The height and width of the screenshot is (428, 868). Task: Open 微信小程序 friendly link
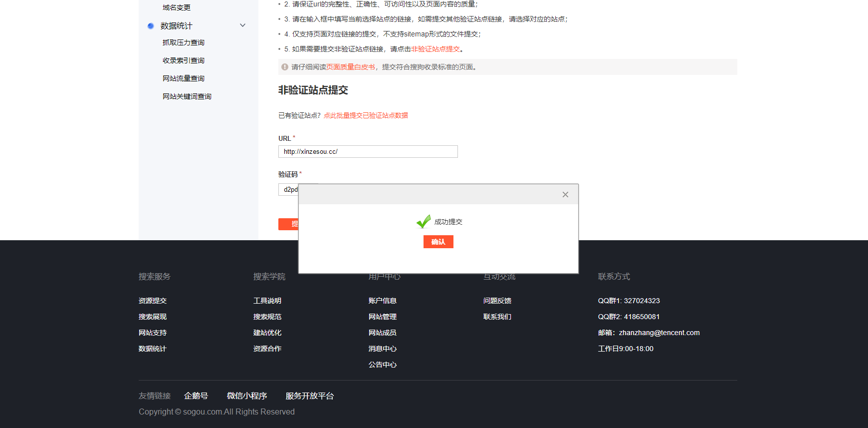247,396
